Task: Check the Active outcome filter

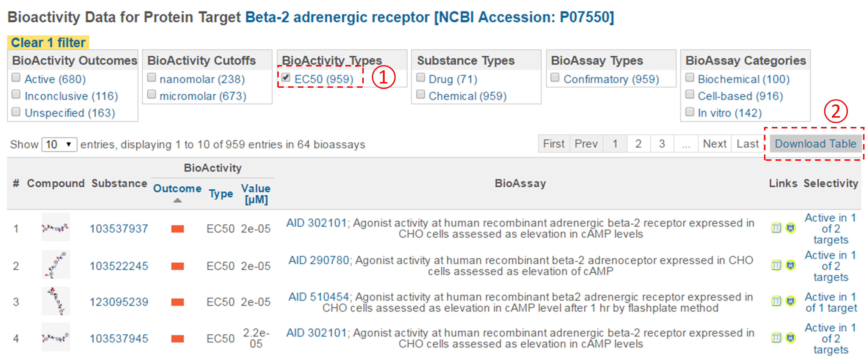Action: pos(16,77)
